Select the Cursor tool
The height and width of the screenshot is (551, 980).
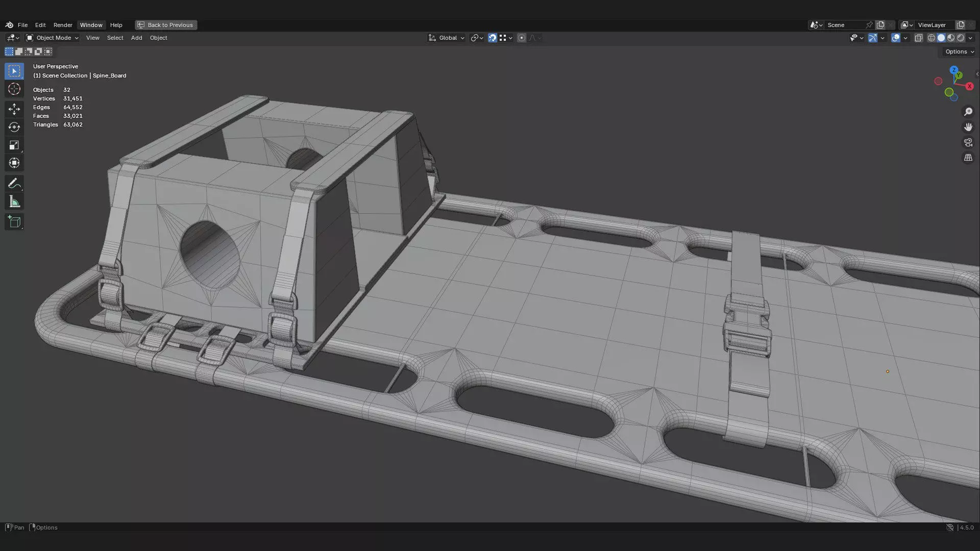click(14, 89)
